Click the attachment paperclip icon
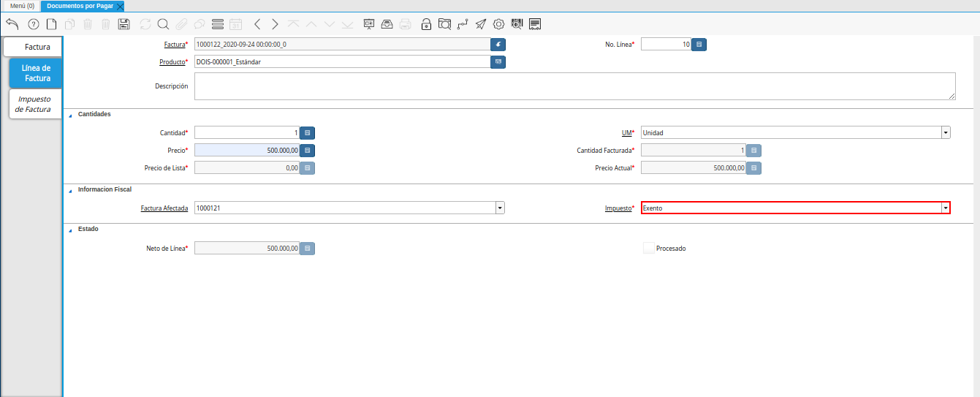 pyautogui.click(x=181, y=24)
